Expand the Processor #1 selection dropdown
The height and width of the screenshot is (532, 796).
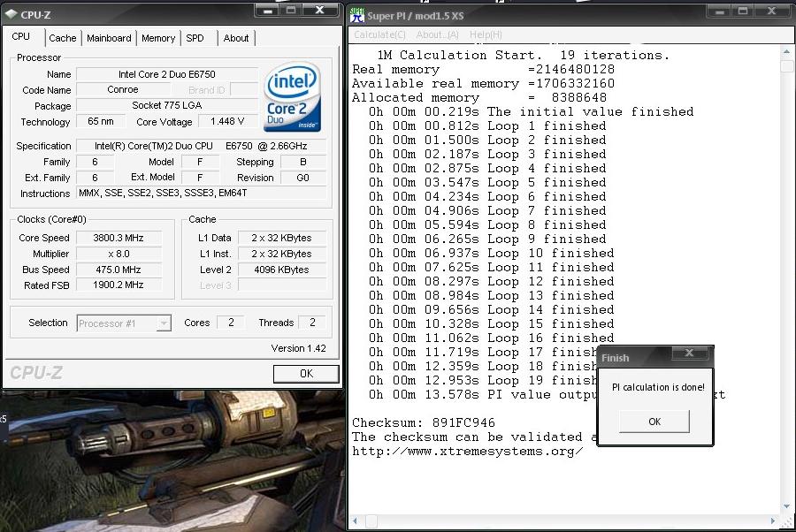coord(164,323)
